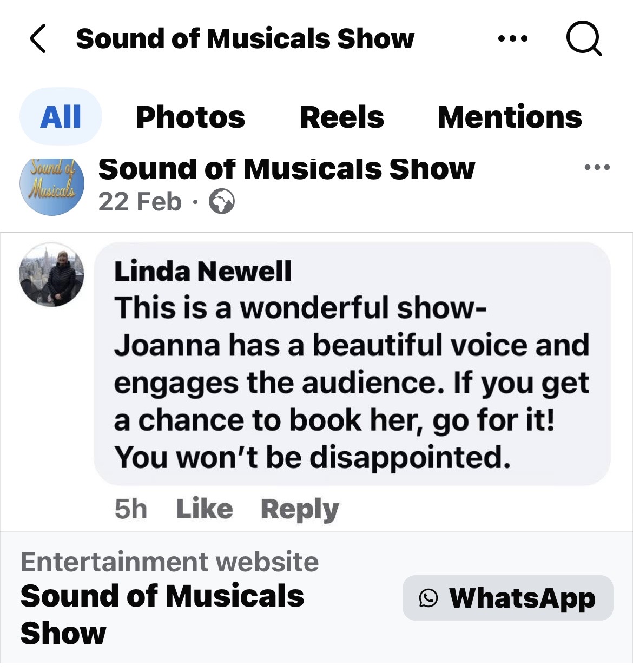
Task: Like Linda Newell's comment
Action: [205, 509]
